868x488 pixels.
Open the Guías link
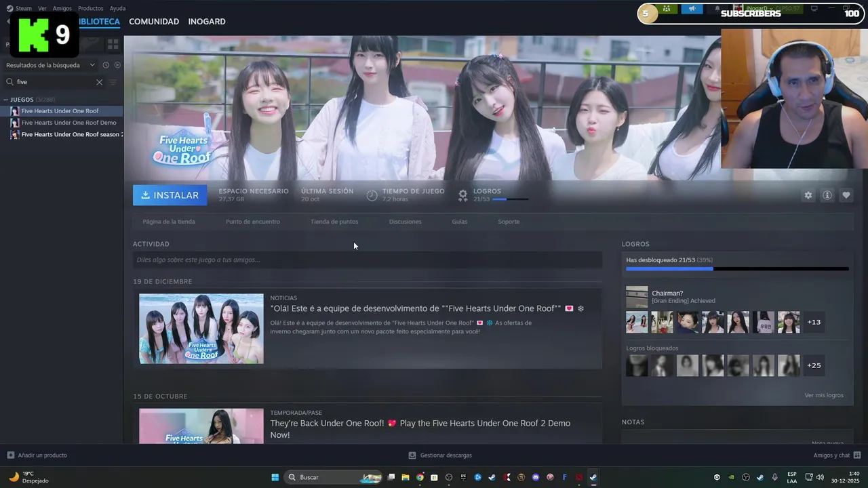pos(460,222)
